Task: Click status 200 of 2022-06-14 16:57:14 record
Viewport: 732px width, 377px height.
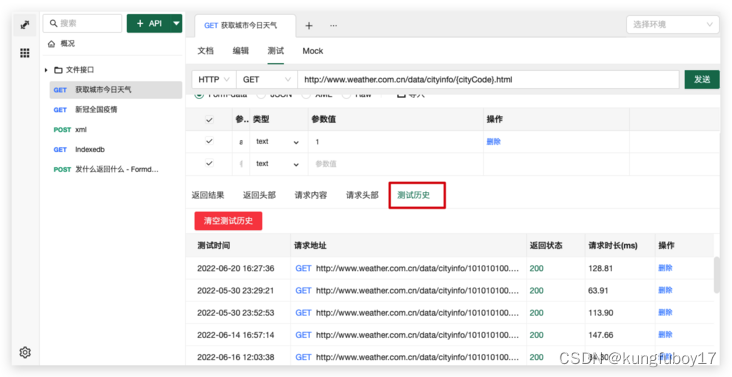Action: pos(536,335)
